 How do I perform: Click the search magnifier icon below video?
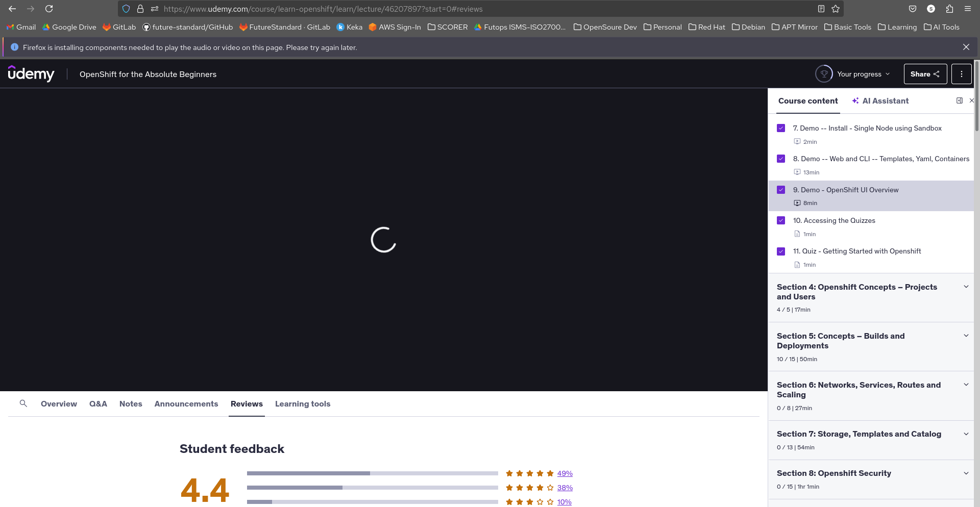23,403
